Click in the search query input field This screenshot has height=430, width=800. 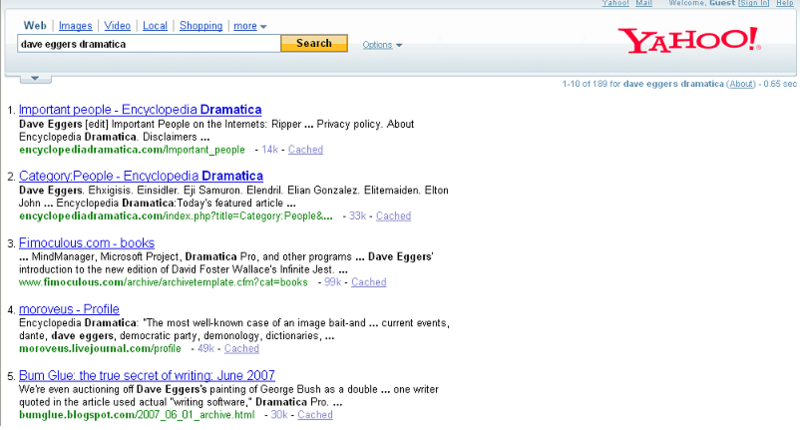[148, 44]
